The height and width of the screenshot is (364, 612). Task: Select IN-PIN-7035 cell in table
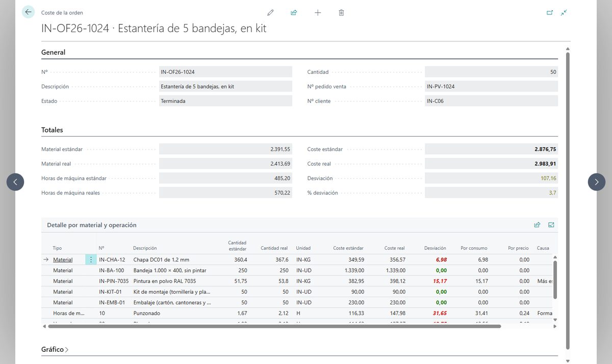(x=114, y=281)
